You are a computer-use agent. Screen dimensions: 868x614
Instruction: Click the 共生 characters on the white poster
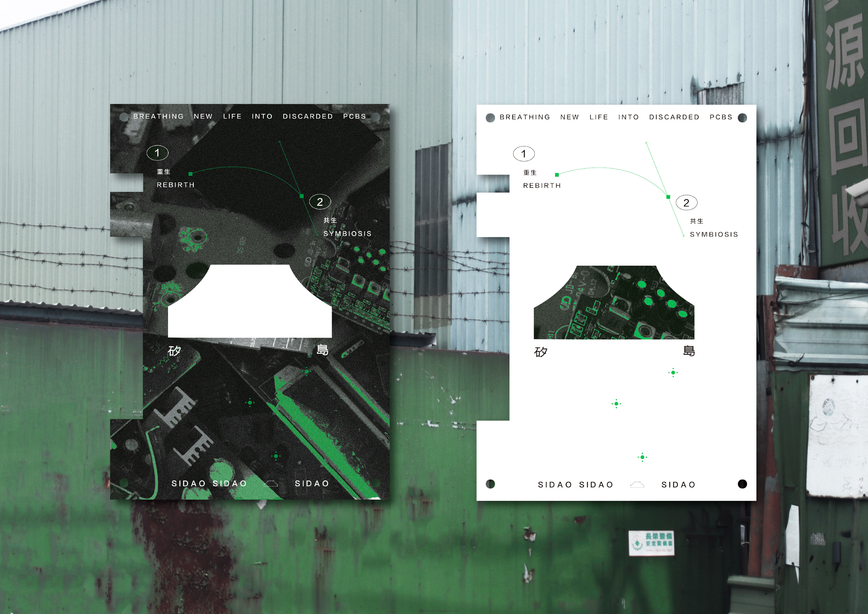[x=696, y=221]
